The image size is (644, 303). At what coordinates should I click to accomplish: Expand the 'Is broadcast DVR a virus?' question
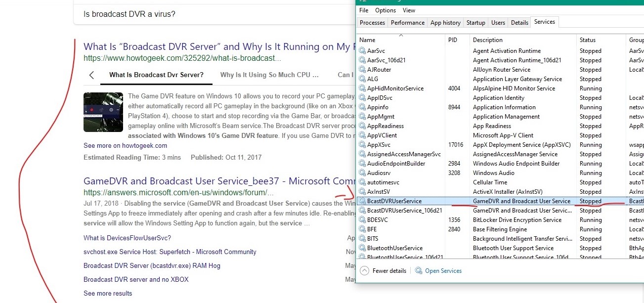[x=129, y=14]
